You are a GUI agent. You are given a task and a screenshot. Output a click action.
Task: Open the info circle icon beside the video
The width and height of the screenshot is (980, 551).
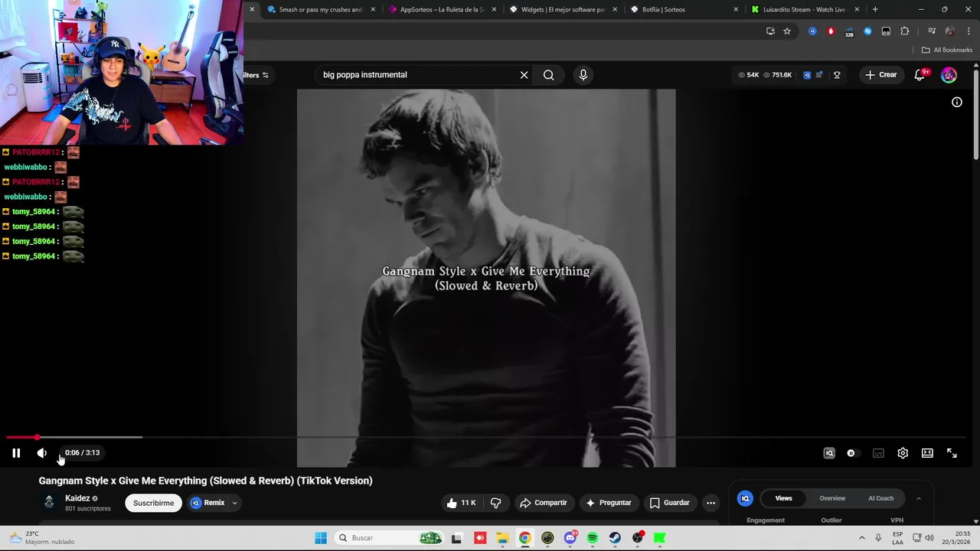(957, 102)
